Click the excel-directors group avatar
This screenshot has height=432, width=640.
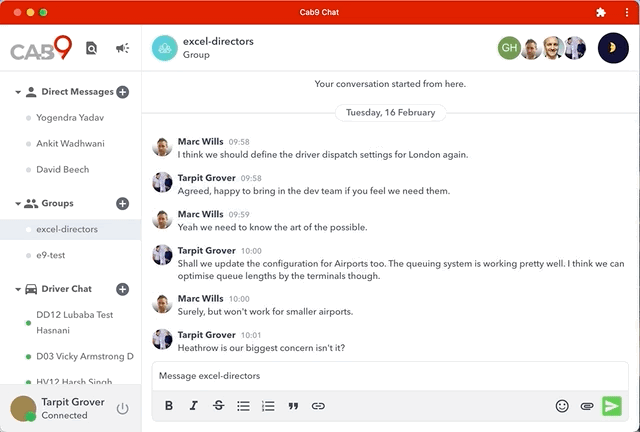point(164,48)
